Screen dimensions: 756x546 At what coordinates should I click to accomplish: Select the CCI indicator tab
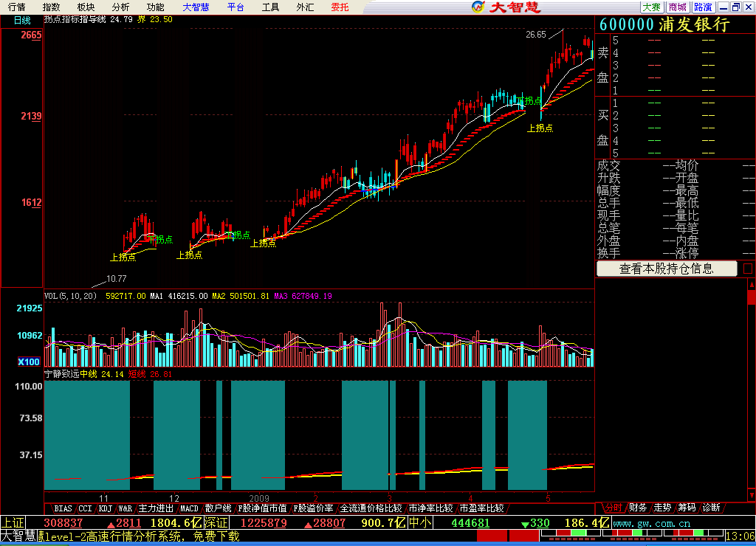(85, 508)
